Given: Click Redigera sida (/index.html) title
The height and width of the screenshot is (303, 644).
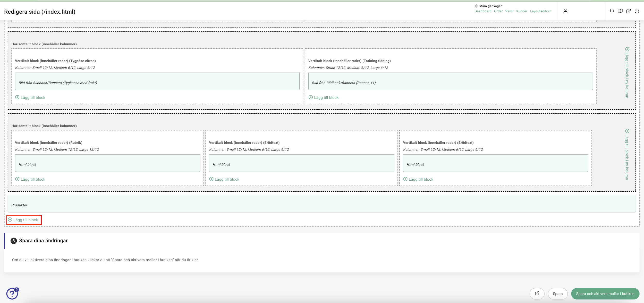Looking at the screenshot, I should click(x=40, y=12).
